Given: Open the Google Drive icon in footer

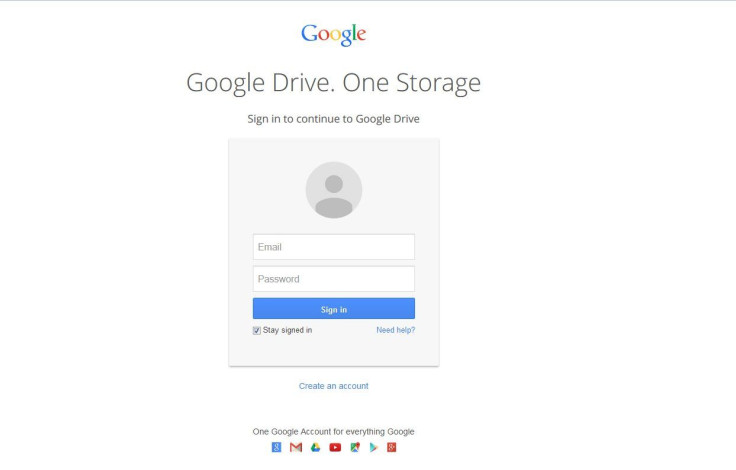Looking at the screenshot, I should click(x=315, y=447).
